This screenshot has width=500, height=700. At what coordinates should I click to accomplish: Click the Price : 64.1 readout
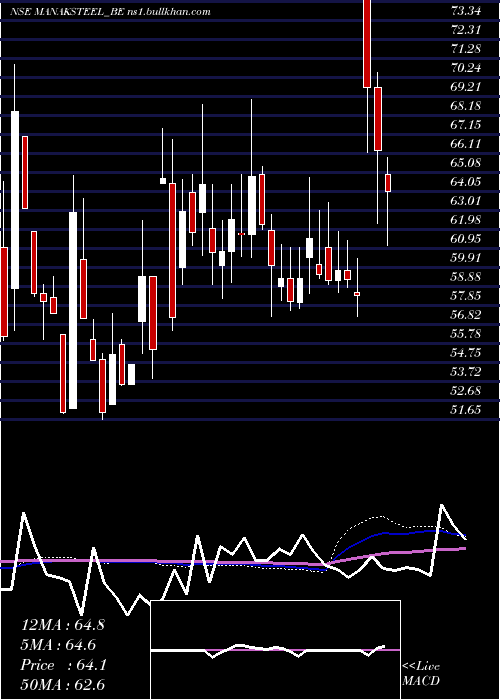point(63,665)
